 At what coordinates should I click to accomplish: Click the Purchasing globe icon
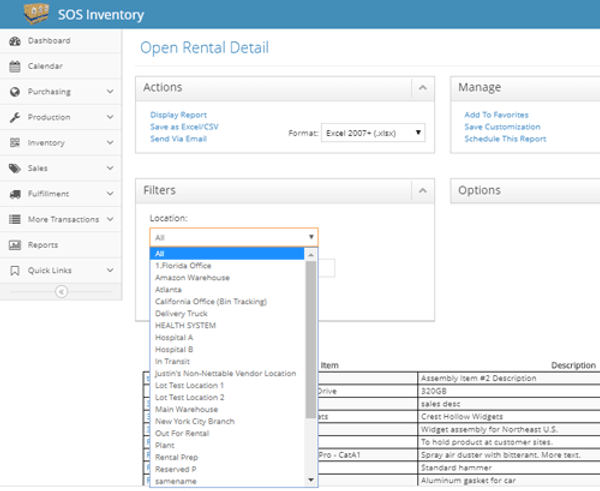coord(15,92)
